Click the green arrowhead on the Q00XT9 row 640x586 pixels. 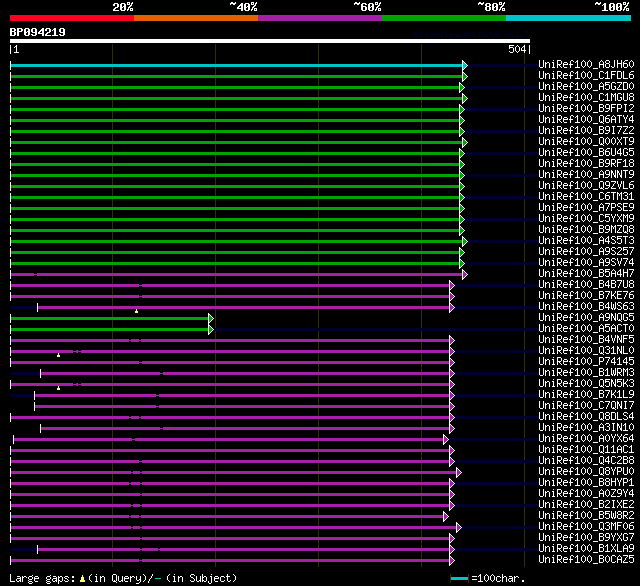pyautogui.click(x=464, y=142)
